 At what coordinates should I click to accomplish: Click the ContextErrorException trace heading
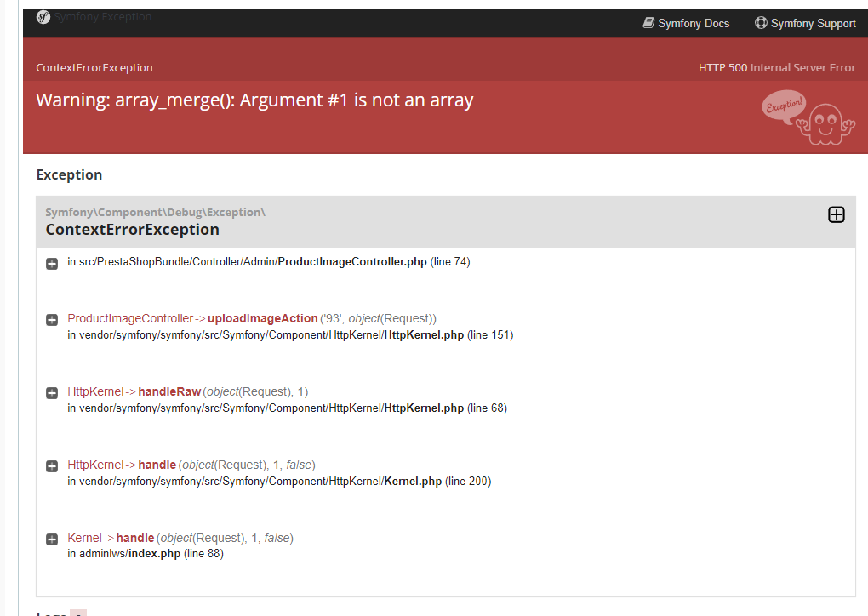point(132,230)
